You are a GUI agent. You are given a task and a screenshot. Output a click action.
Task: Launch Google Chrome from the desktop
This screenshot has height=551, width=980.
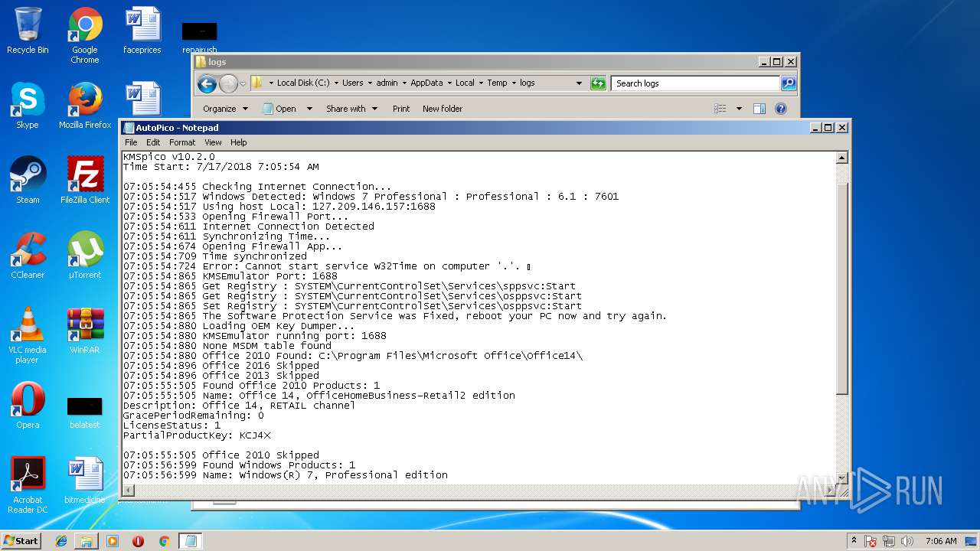(x=85, y=35)
